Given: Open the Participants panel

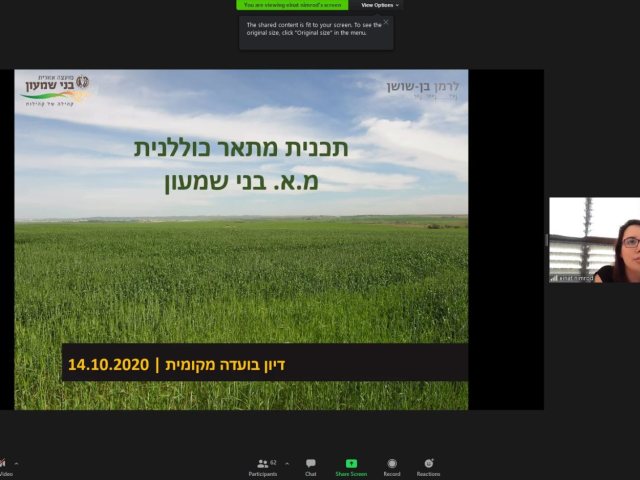Looking at the screenshot, I should [x=262, y=468].
